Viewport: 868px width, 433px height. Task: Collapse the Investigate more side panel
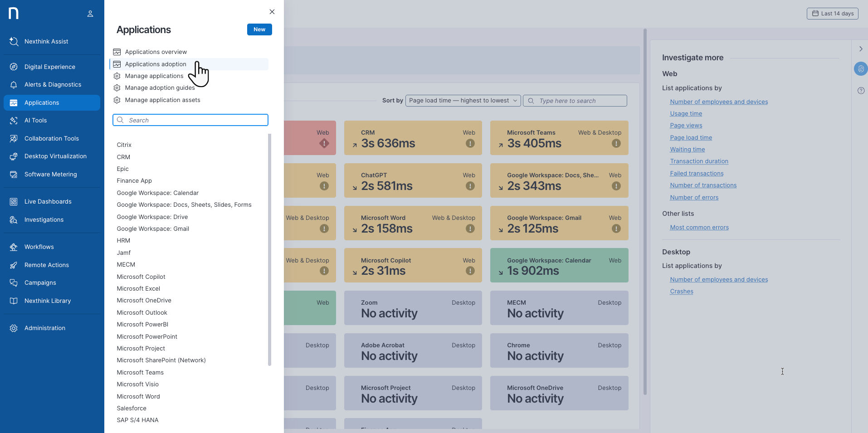[860, 49]
